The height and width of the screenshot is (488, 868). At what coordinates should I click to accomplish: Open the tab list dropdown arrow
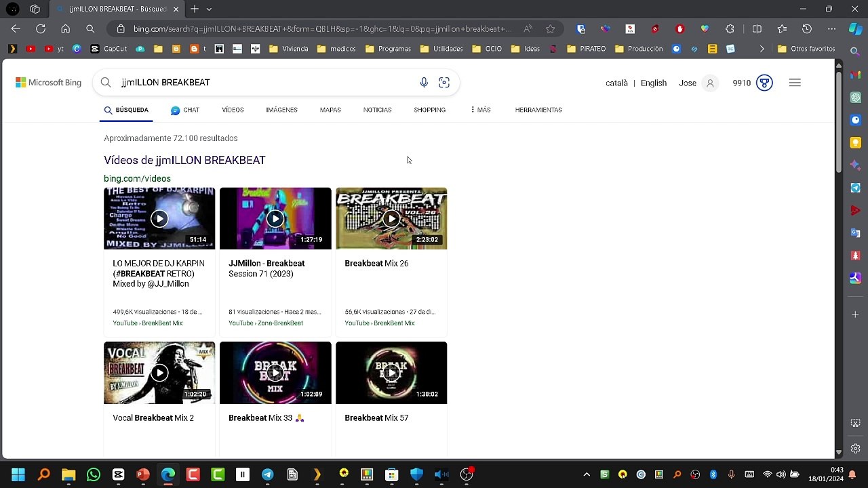coord(209,9)
